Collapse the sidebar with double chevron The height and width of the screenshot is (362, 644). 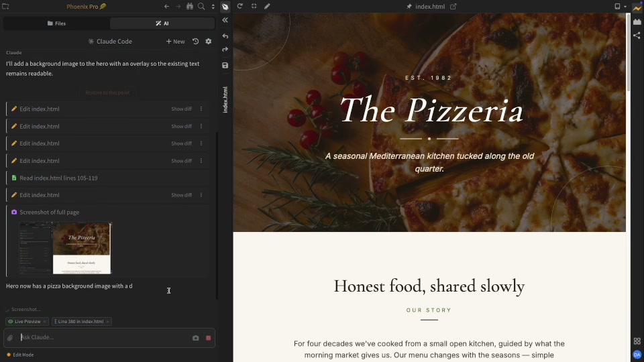[x=225, y=20]
